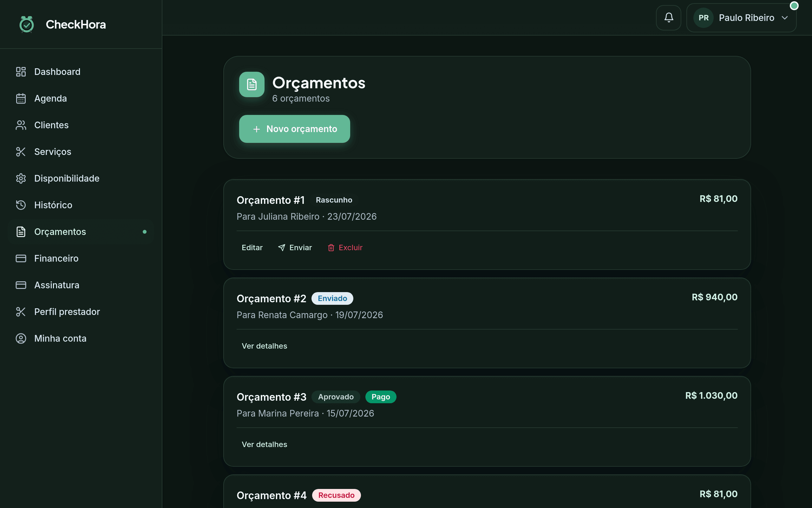The image size is (812, 508).
Task: Click the CheckHora brand name
Action: pyautogui.click(x=76, y=24)
